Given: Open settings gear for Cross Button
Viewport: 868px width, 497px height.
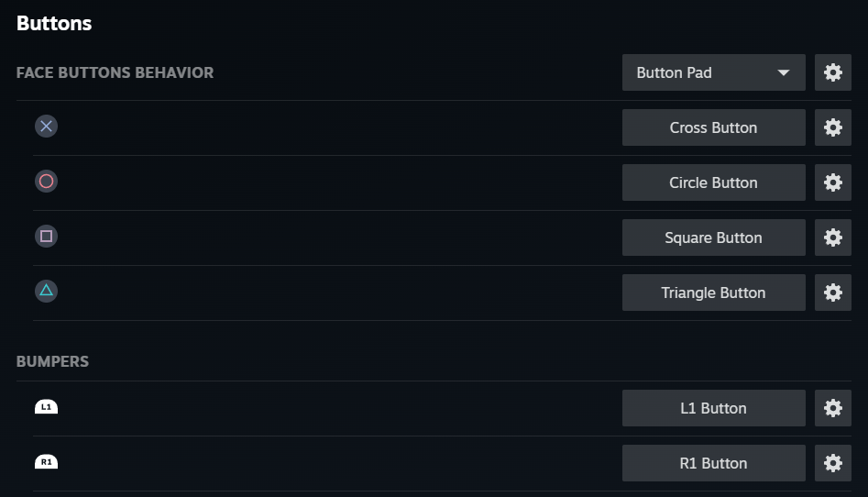Looking at the screenshot, I should tap(832, 127).
